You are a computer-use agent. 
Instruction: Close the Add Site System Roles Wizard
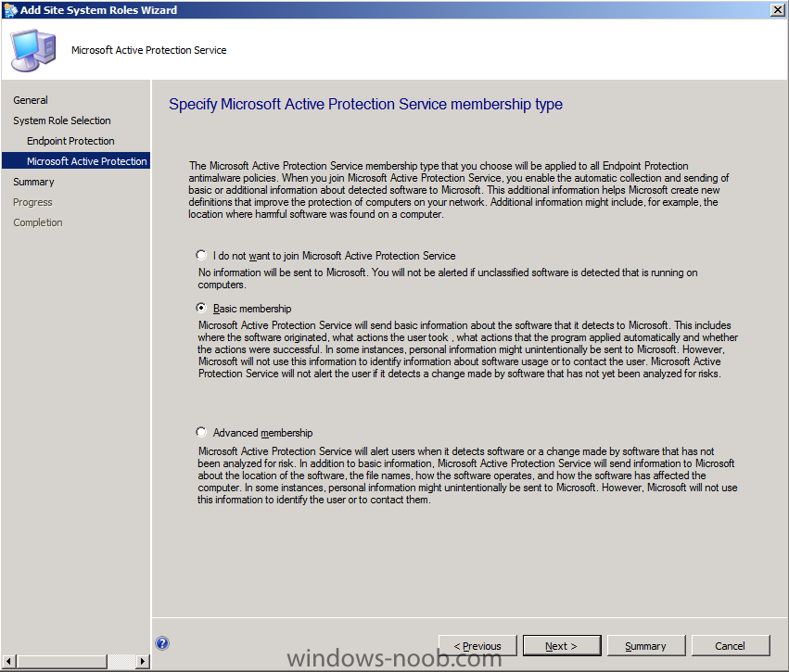pos(778,10)
